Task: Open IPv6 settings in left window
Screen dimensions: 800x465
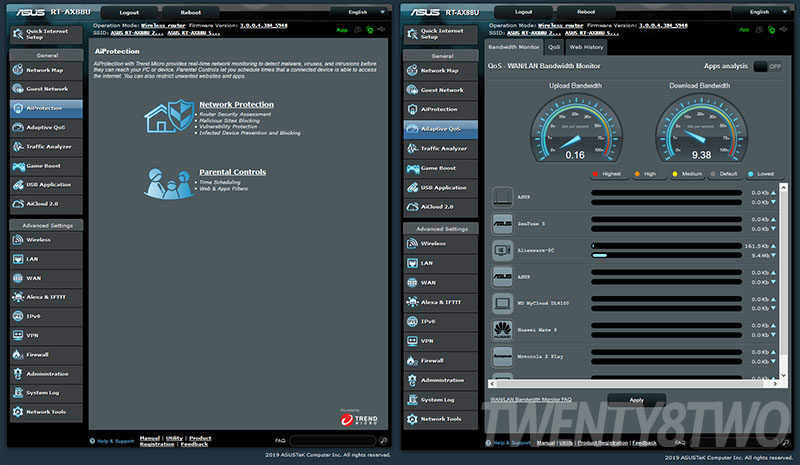Action: pyautogui.click(x=46, y=316)
